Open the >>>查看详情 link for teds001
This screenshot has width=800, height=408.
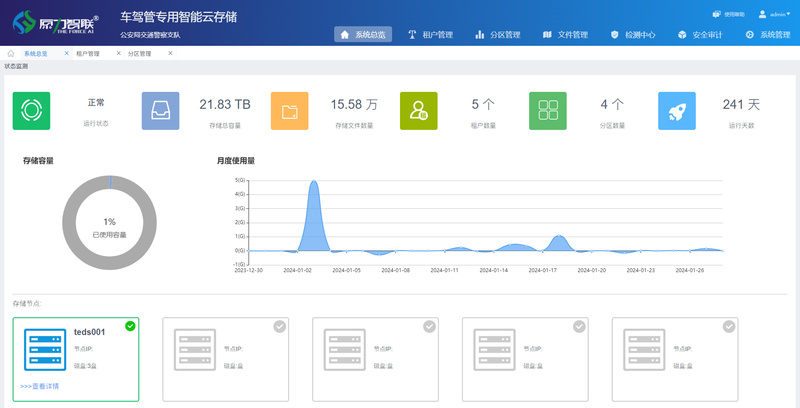point(40,386)
